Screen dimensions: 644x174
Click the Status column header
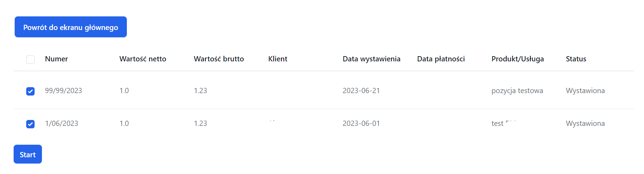coord(576,59)
